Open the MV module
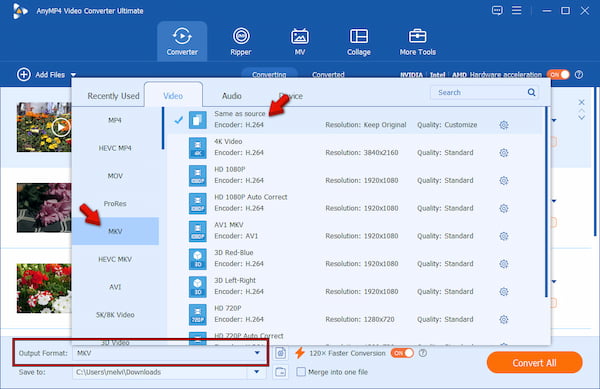Viewport: 600px width, 389px height. (300, 41)
